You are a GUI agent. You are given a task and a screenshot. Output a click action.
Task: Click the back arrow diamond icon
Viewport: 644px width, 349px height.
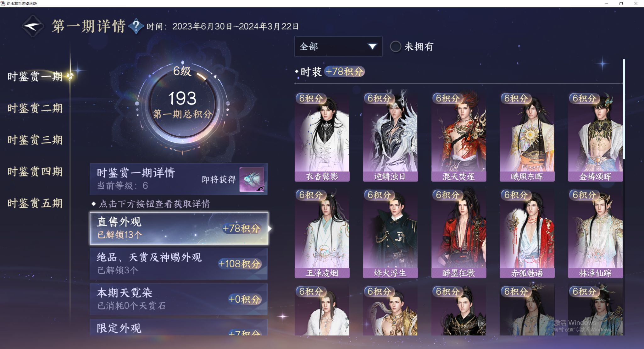point(33,26)
